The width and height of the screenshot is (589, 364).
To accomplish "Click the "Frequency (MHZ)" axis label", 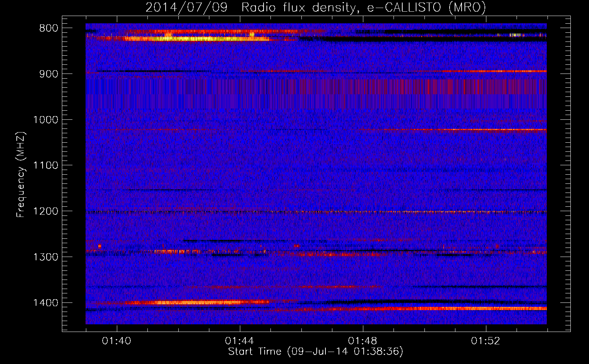I will coord(21,175).
